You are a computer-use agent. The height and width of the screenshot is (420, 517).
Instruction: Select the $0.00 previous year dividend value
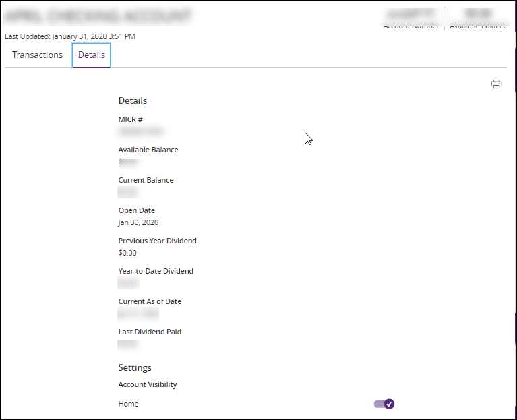(x=127, y=253)
